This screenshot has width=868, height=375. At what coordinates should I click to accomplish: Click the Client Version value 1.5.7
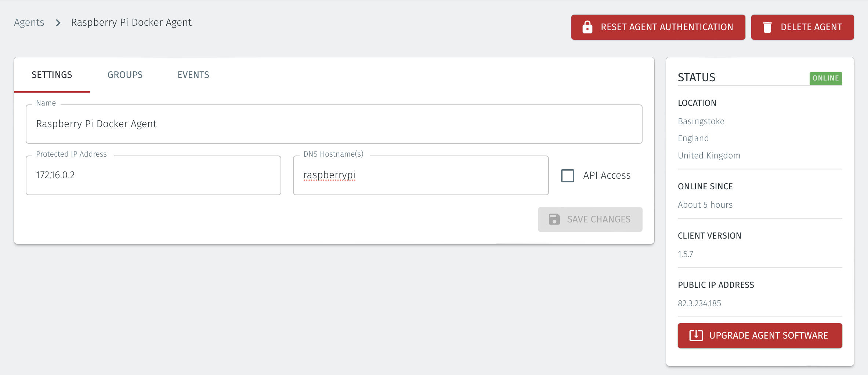tap(685, 254)
